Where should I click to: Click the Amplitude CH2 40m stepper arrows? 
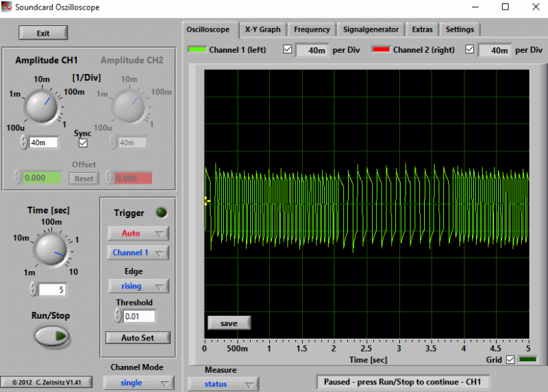click(x=112, y=143)
